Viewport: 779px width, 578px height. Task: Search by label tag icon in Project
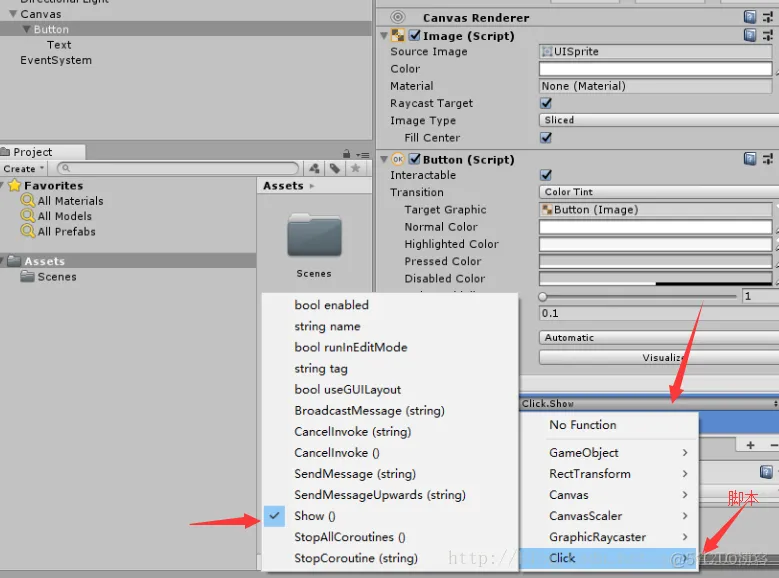(335, 168)
